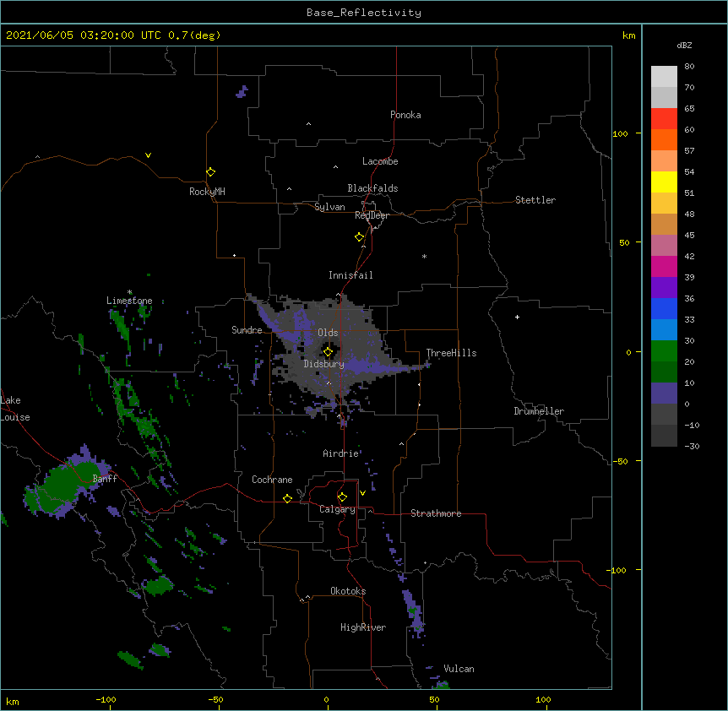Click the 100 km mark on right axis
The height and width of the screenshot is (711, 728).
(620, 134)
